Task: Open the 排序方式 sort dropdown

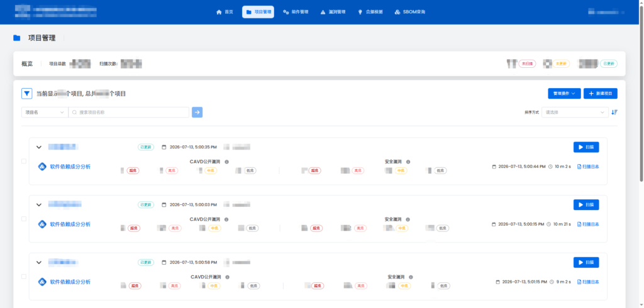Action: pyautogui.click(x=575, y=112)
